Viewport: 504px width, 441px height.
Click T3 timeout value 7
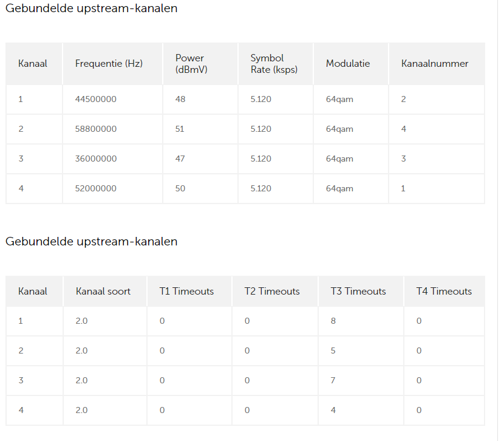click(x=333, y=381)
